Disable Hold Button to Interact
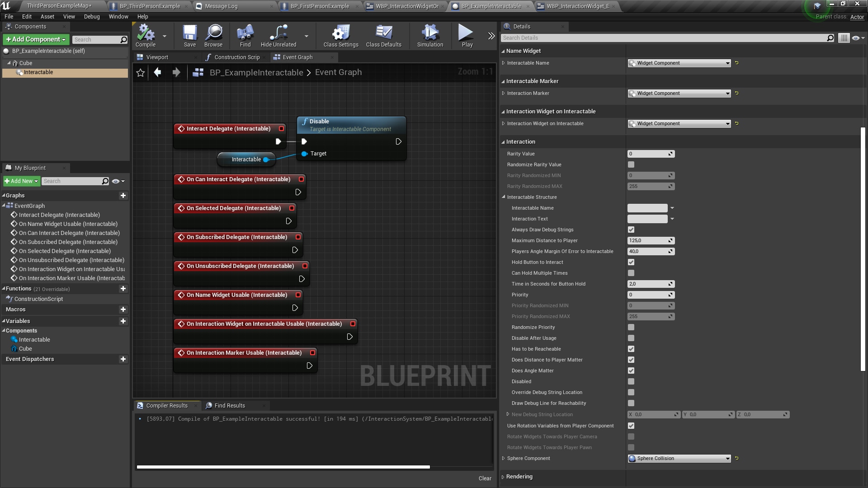The width and height of the screenshot is (868, 488). pyautogui.click(x=631, y=262)
